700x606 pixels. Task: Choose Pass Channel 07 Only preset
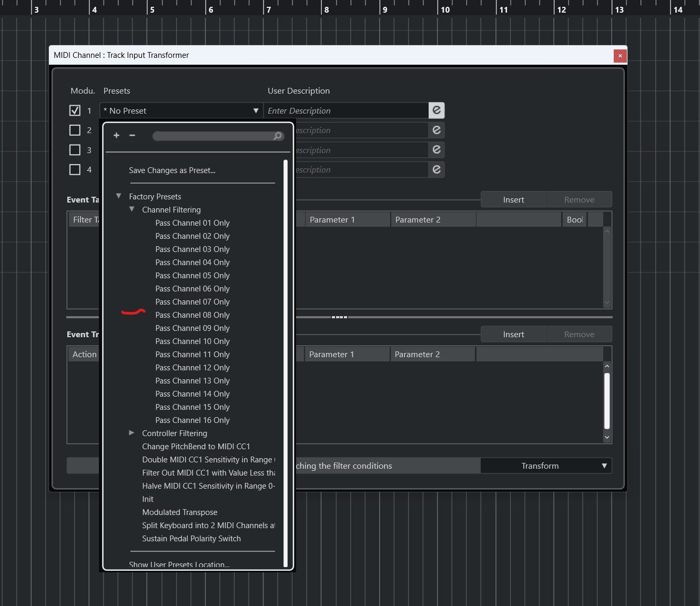pos(192,302)
